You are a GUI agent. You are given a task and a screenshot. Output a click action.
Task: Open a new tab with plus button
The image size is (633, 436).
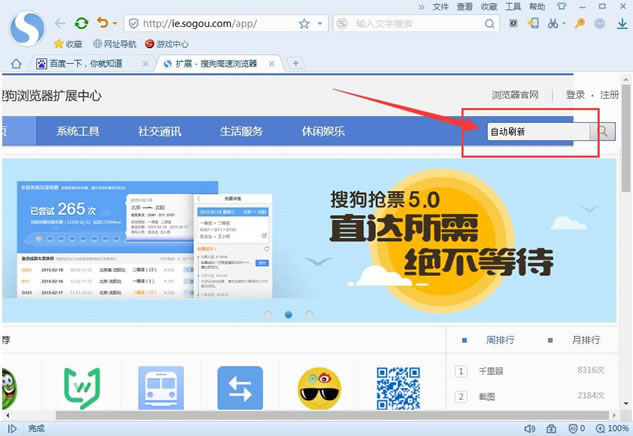[x=296, y=63]
